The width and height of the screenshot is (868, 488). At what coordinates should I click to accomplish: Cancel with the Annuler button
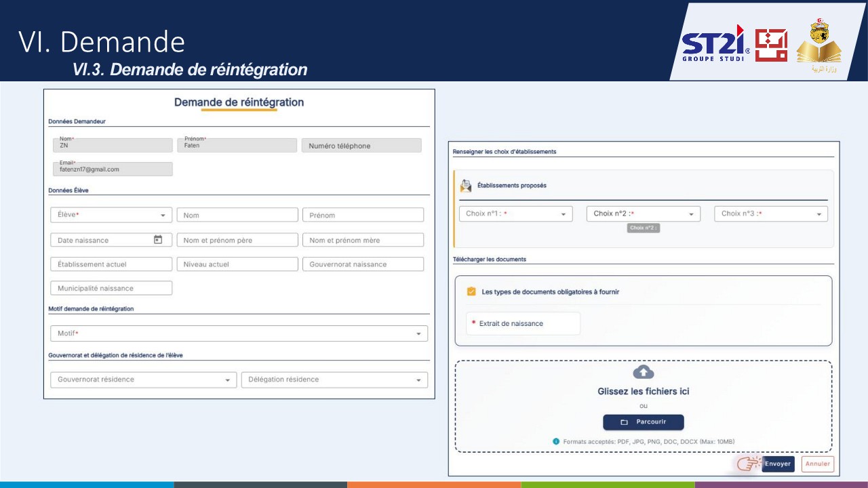pos(818,464)
